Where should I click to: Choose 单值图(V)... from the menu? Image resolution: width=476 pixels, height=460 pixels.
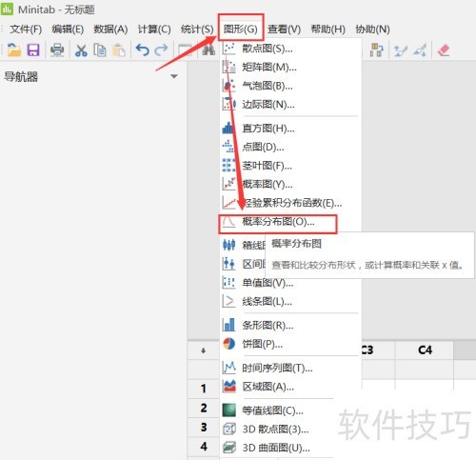[290, 282]
